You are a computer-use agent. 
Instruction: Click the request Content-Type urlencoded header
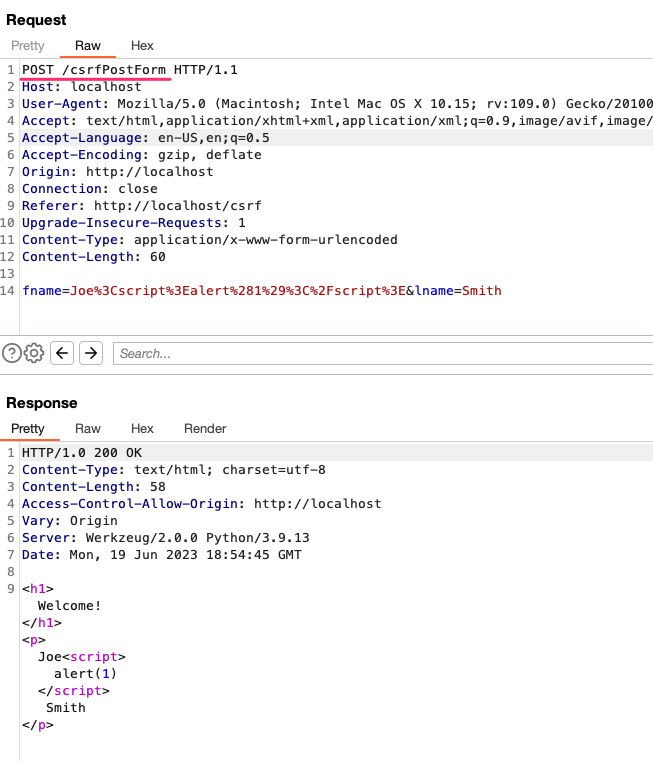(x=210, y=240)
